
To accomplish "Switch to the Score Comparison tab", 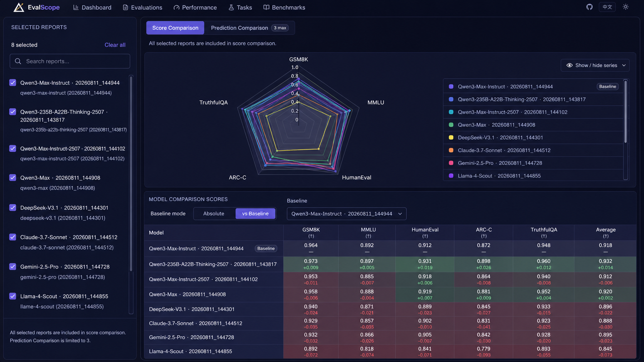I will pyautogui.click(x=175, y=28).
